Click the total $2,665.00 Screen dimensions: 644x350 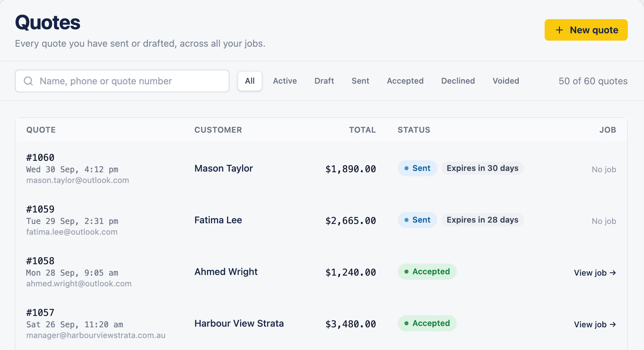pyautogui.click(x=350, y=221)
